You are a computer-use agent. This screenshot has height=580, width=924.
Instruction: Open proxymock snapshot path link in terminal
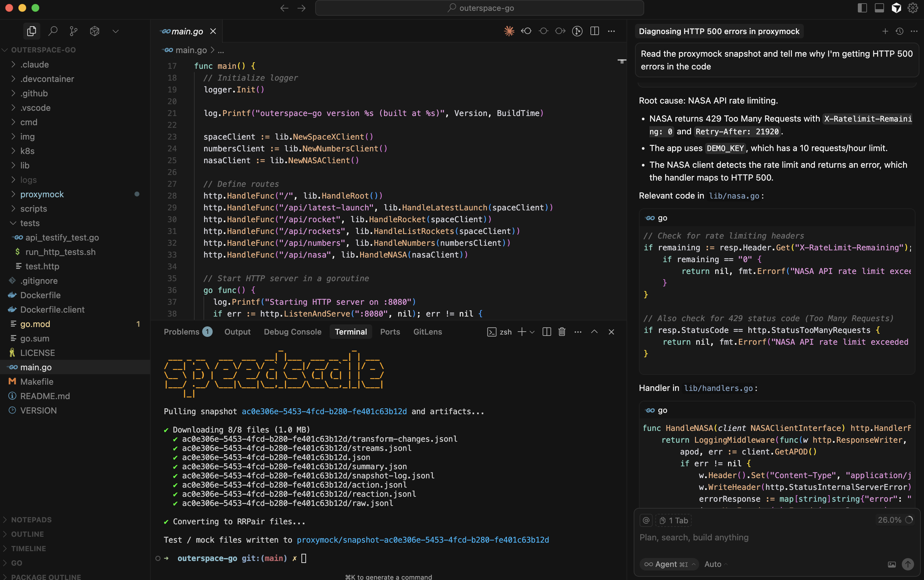pyautogui.click(x=423, y=540)
